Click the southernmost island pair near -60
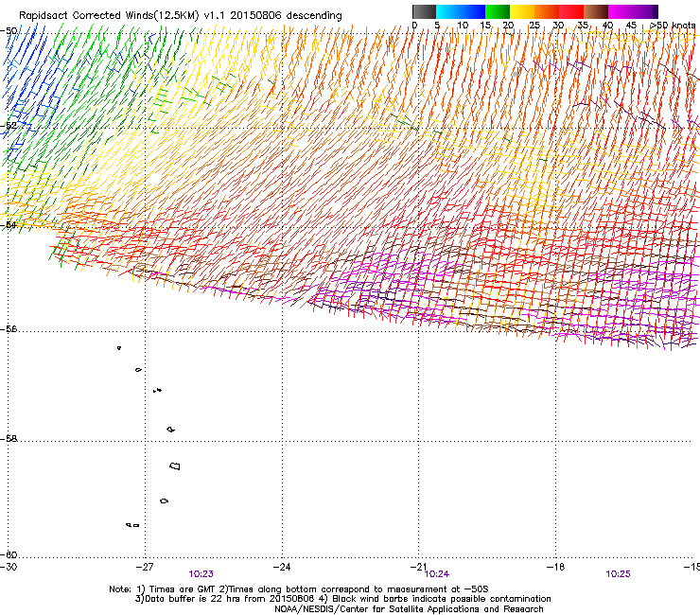The width and height of the screenshot is (700, 615). pyautogui.click(x=132, y=525)
